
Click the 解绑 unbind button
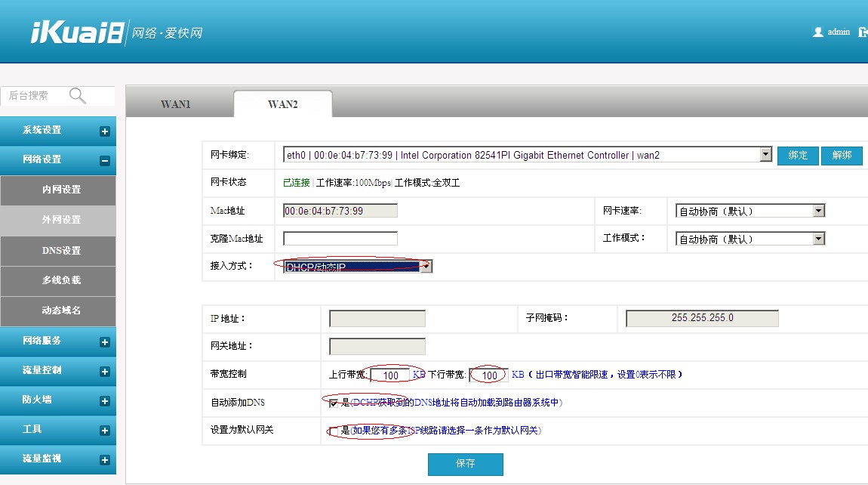840,155
